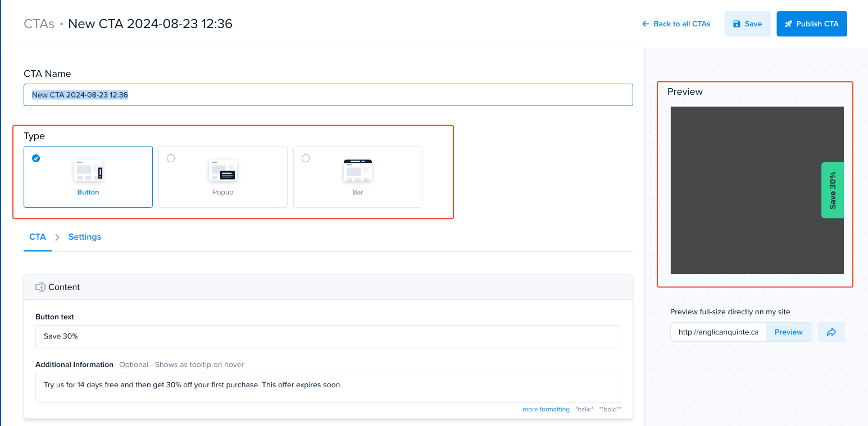Click the Additional Information text area
Viewport: 868px width, 426px height.
(328, 388)
